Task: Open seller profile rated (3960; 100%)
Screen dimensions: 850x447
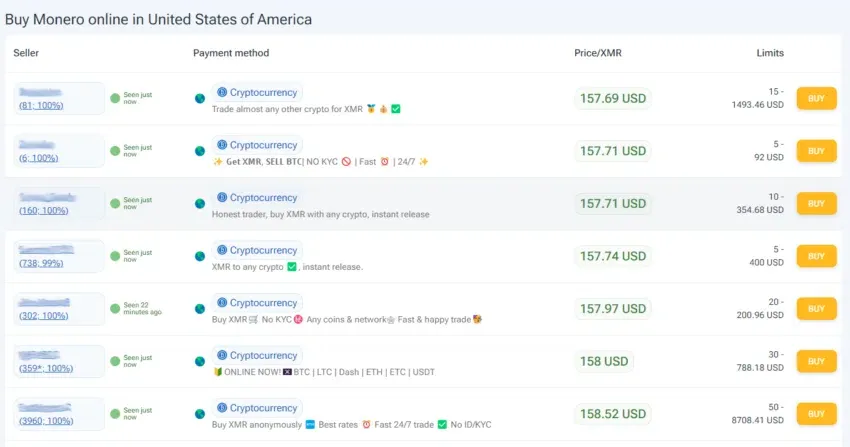Action: tap(46, 421)
